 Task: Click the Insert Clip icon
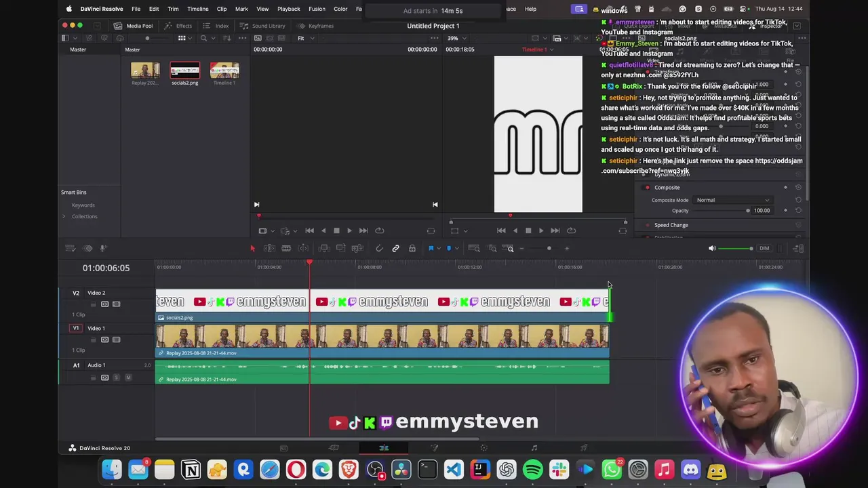[324, 249]
